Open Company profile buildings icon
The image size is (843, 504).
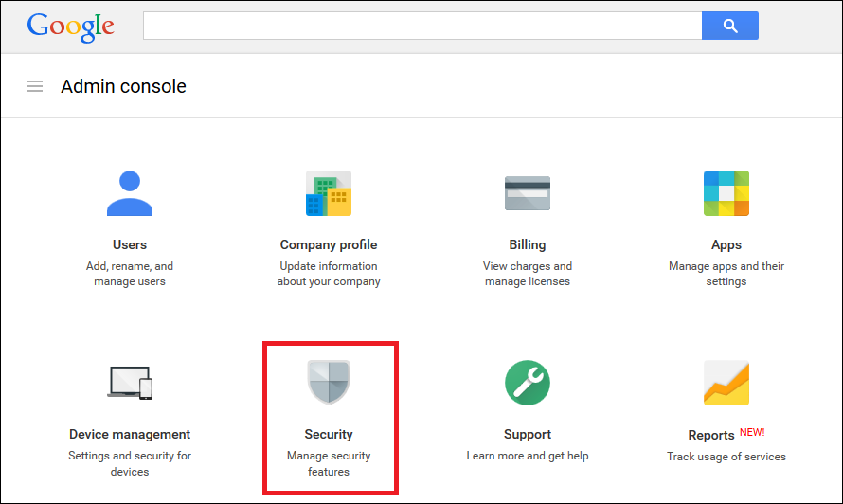pos(329,193)
